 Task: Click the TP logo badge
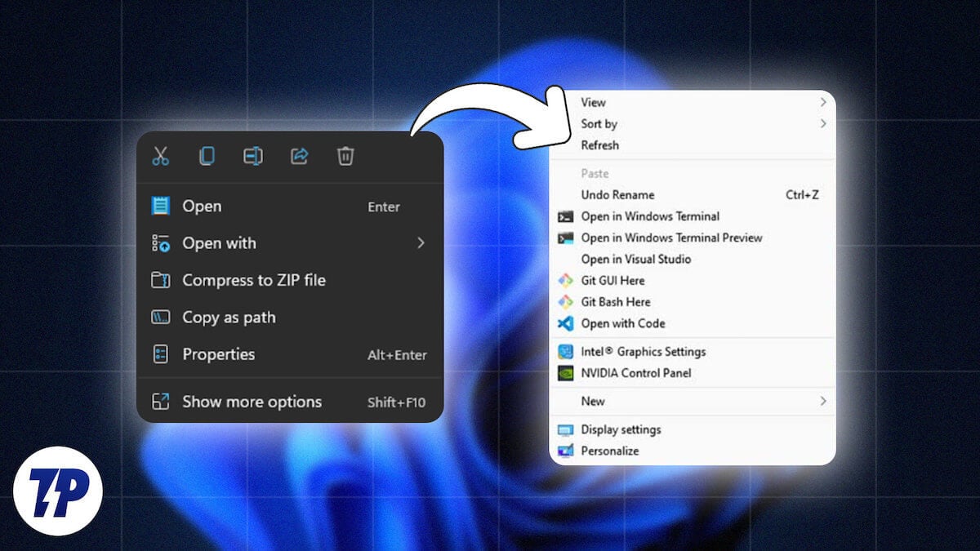click(x=57, y=491)
